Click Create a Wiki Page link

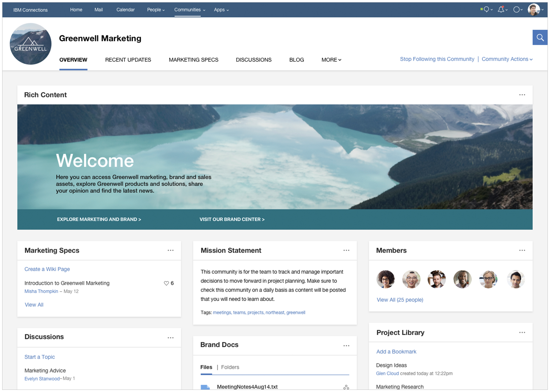[x=47, y=269]
